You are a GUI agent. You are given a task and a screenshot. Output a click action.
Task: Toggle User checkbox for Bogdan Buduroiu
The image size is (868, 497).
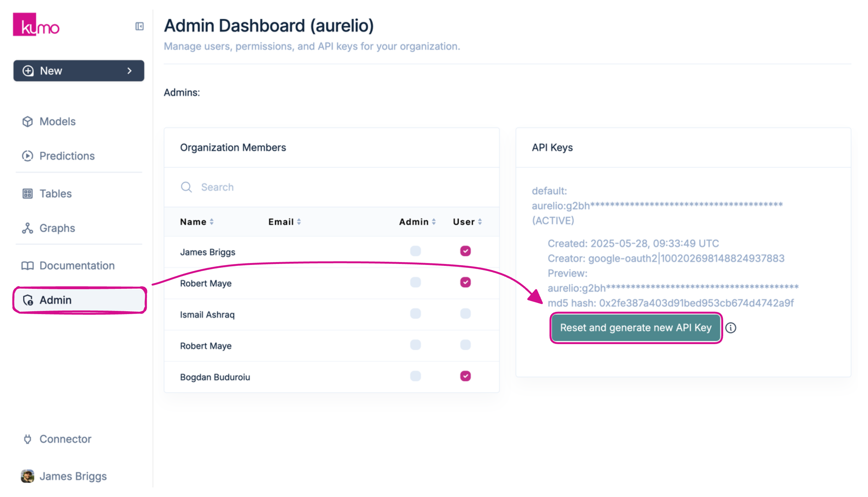pyautogui.click(x=465, y=376)
